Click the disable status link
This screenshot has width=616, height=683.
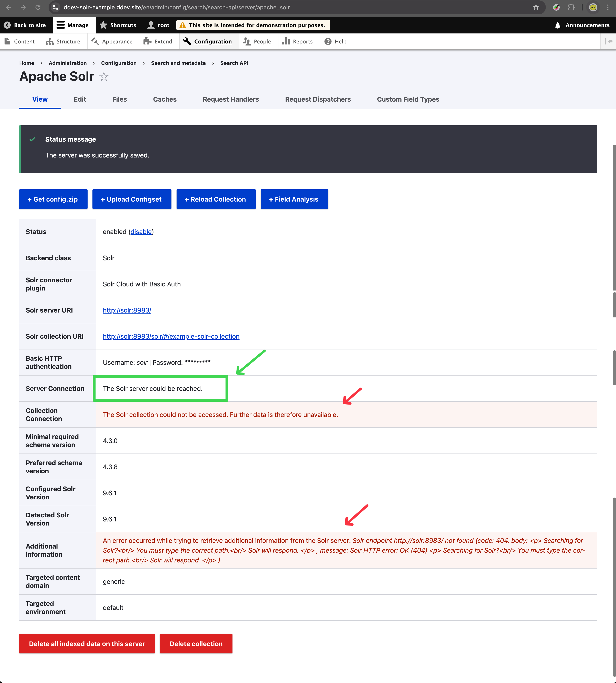pos(141,232)
